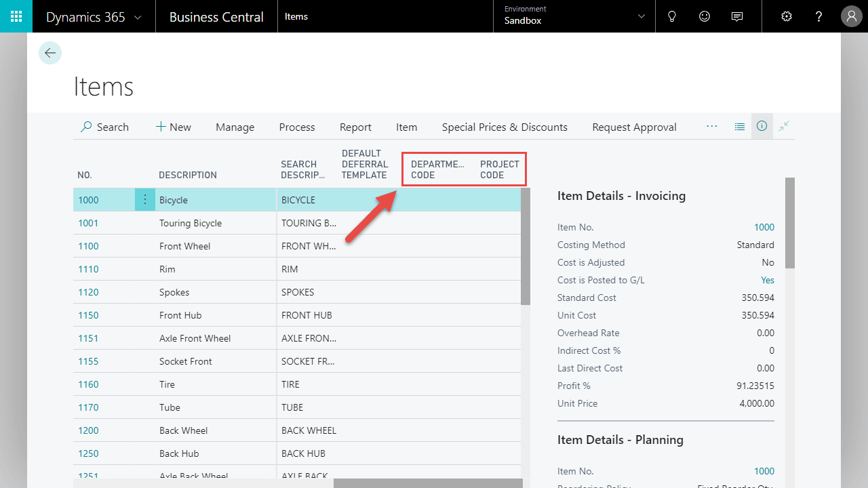Screen dimensions: 868x488
Task: Open the settings gear icon
Action: tap(787, 16)
